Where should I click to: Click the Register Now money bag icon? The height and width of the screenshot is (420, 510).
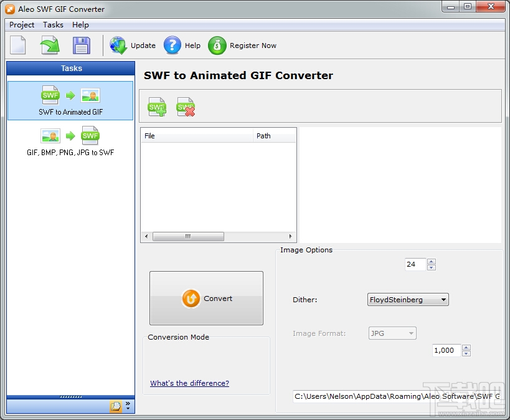coord(217,45)
